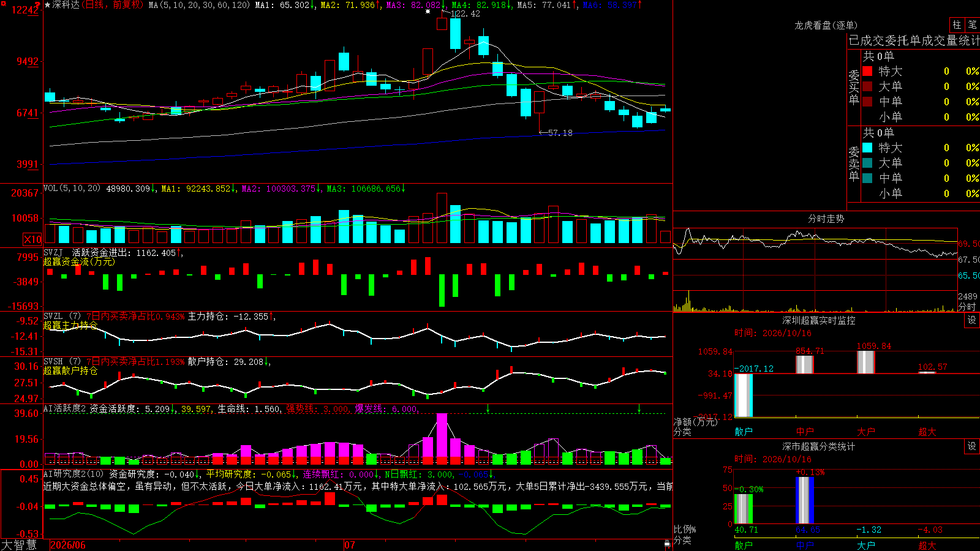Click the green 散户 ratio bar showing -0.30%

(x=744, y=509)
